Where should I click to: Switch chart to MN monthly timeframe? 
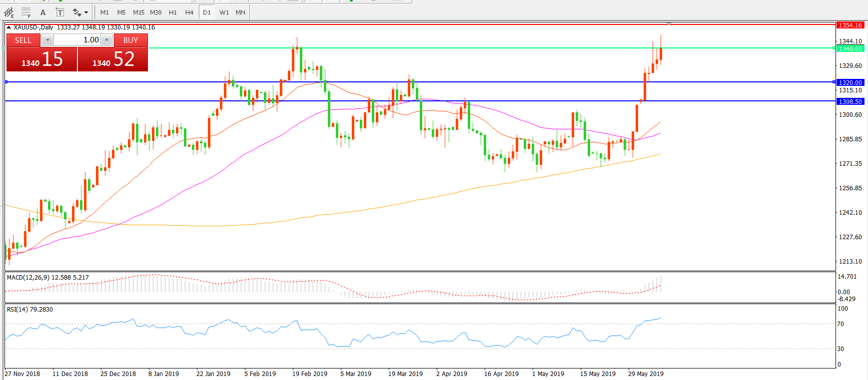click(x=240, y=12)
